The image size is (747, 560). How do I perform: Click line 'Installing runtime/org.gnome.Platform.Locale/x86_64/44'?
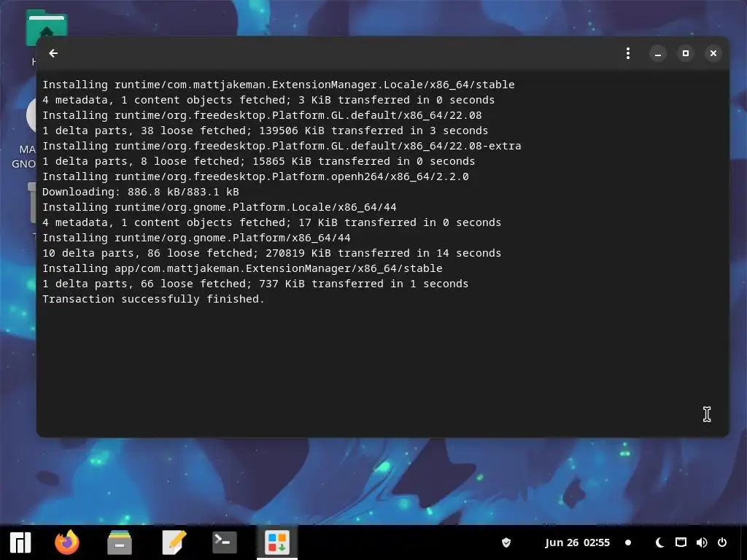click(219, 207)
